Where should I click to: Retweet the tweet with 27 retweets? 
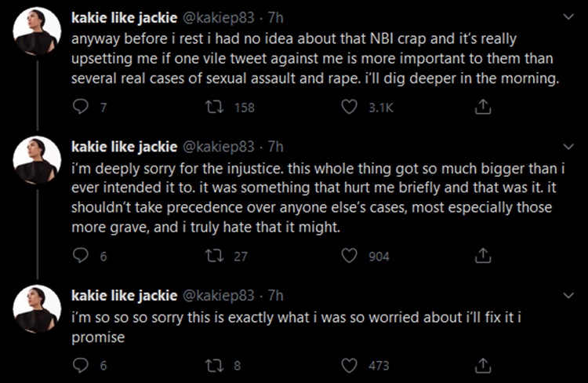click(215, 256)
